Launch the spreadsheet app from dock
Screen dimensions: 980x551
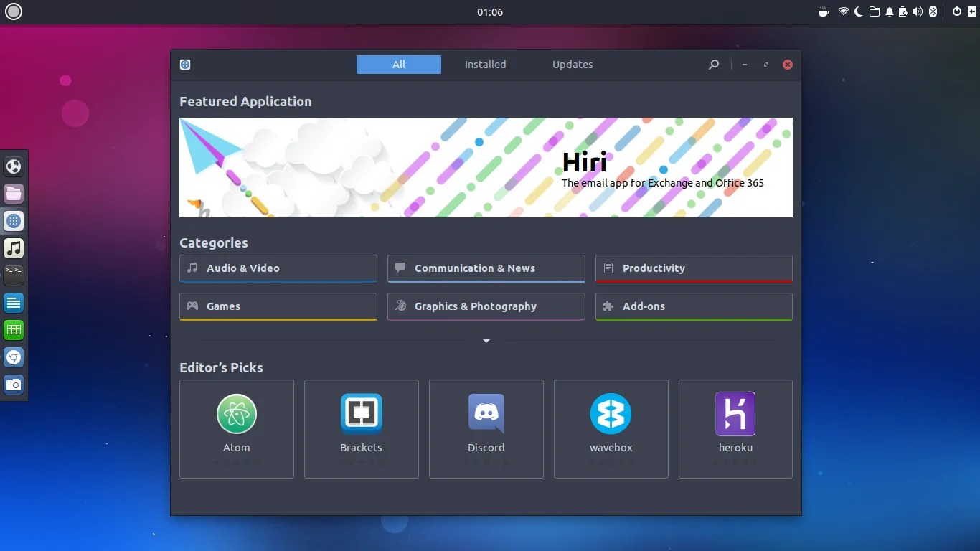(14, 330)
